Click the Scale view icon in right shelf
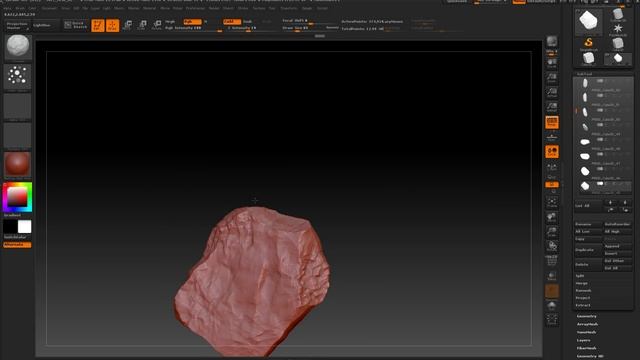The image size is (640, 360). 552,232
